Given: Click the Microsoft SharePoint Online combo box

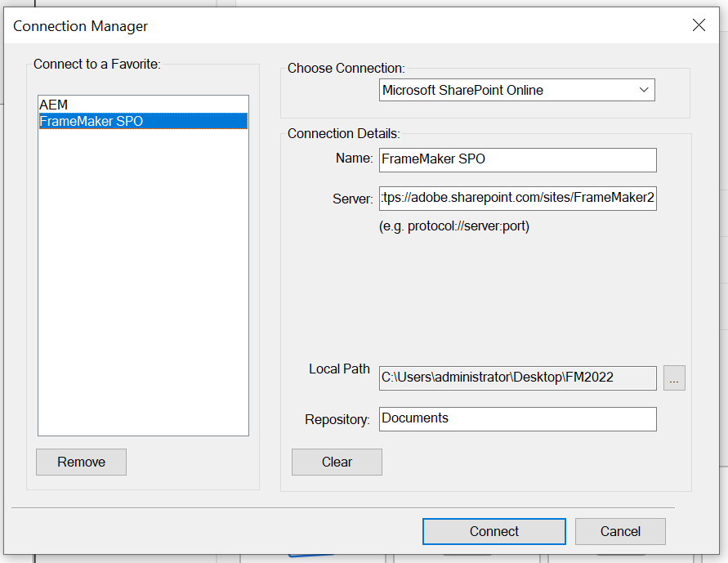Looking at the screenshot, I should pos(507,90).
